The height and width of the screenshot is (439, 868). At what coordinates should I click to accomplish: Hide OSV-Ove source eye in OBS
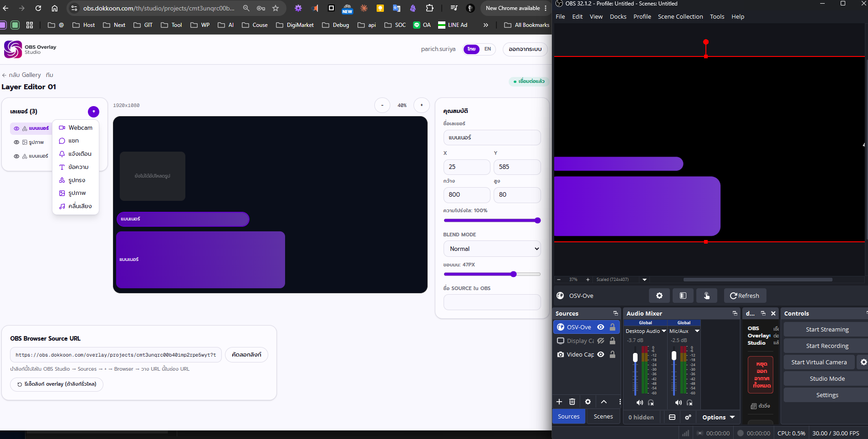click(601, 327)
